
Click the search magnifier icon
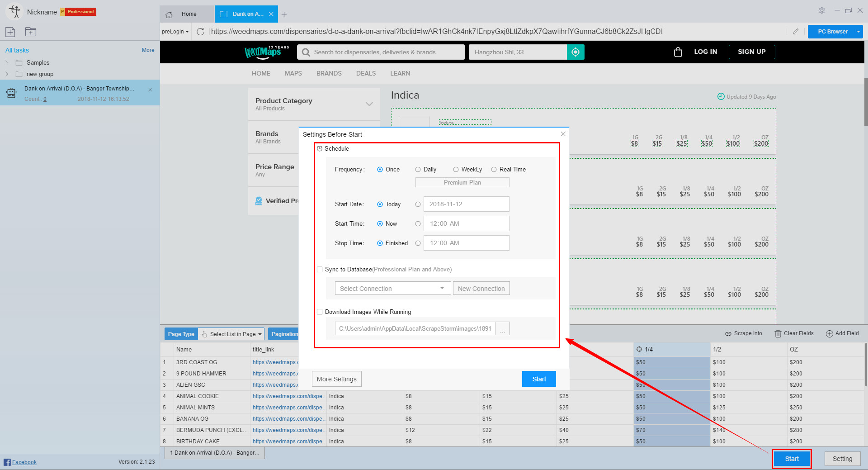coord(306,52)
